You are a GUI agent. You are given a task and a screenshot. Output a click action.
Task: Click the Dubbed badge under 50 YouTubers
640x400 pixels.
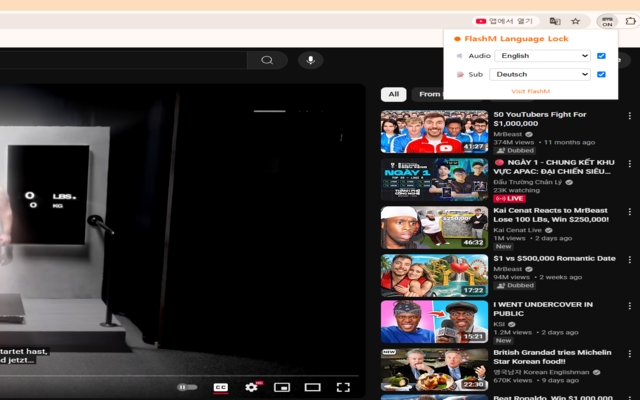(x=515, y=151)
